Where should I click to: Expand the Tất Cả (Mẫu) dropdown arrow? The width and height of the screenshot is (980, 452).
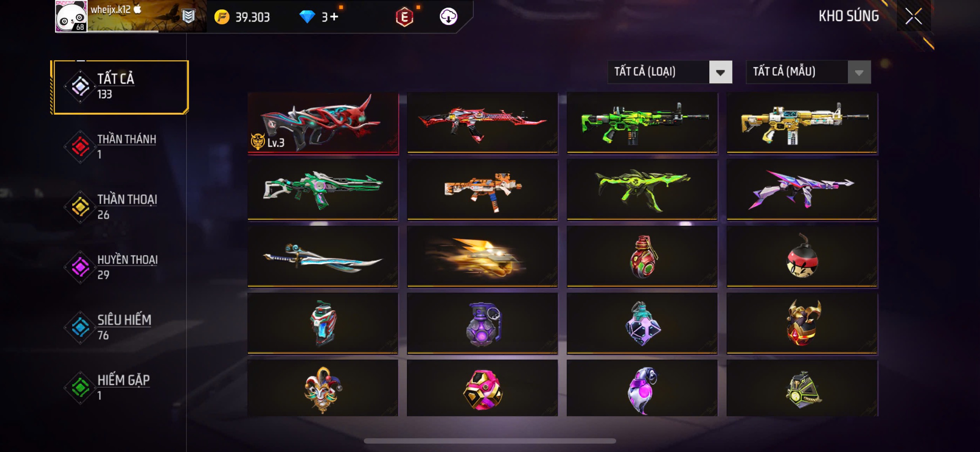[859, 72]
